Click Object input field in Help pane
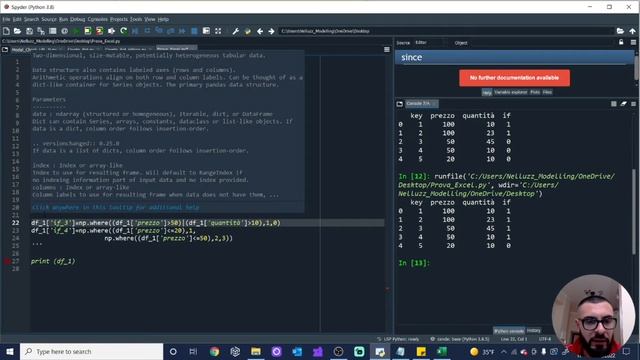The image size is (640, 360). click(x=542, y=42)
